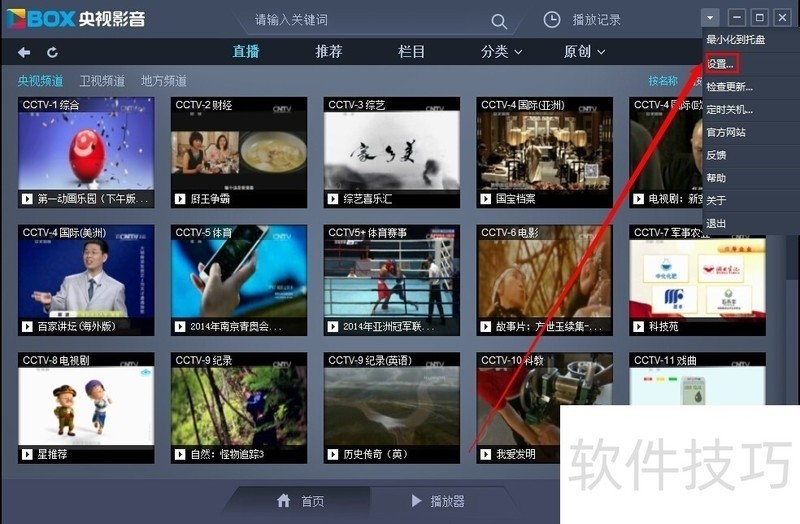
Task: Click the search magnifier icon
Action: 498,21
